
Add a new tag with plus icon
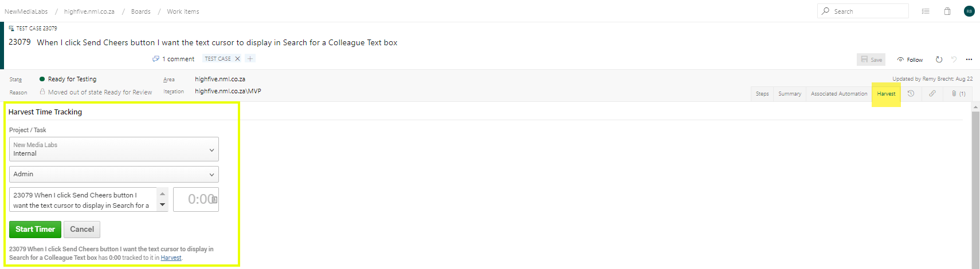click(x=250, y=58)
